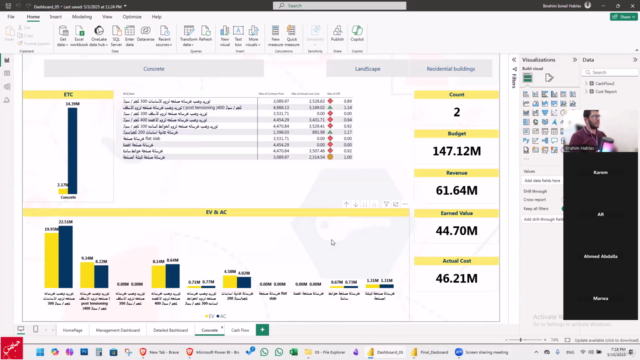Switch to the Modeling ribbon tab
The height and width of the screenshot is (360, 640).
(x=82, y=17)
